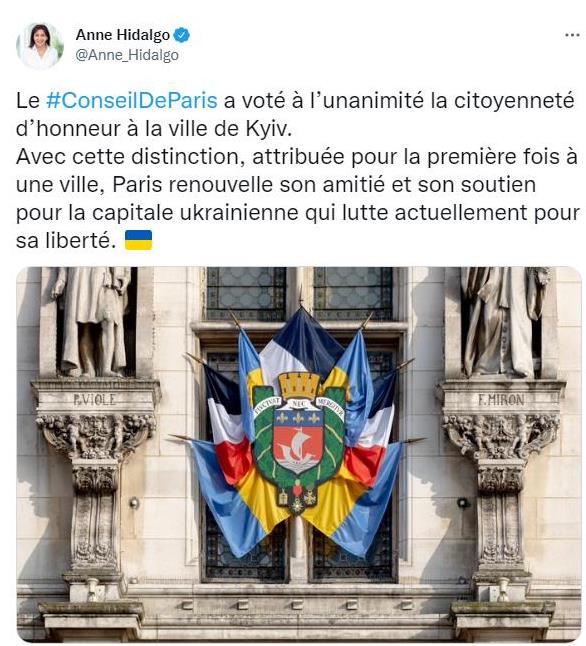Click the golden crown atop the crest

pyautogui.click(x=300, y=385)
